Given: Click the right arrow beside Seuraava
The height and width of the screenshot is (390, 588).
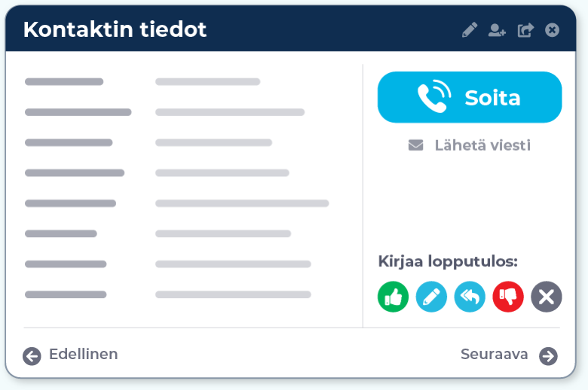Looking at the screenshot, I should [x=548, y=355].
